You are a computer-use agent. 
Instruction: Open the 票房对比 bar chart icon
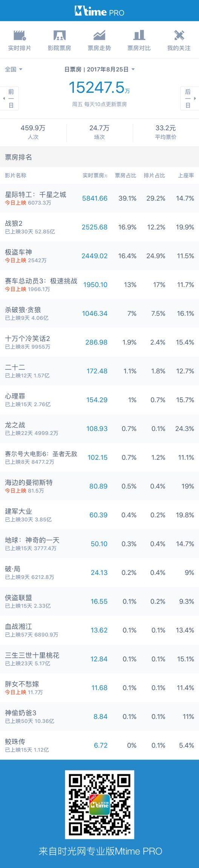pyautogui.click(x=139, y=35)
